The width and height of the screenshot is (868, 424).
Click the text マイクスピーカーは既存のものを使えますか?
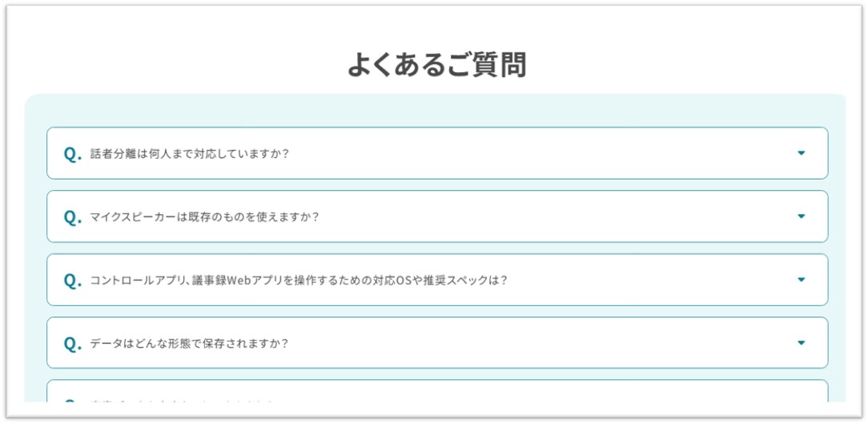204,217
